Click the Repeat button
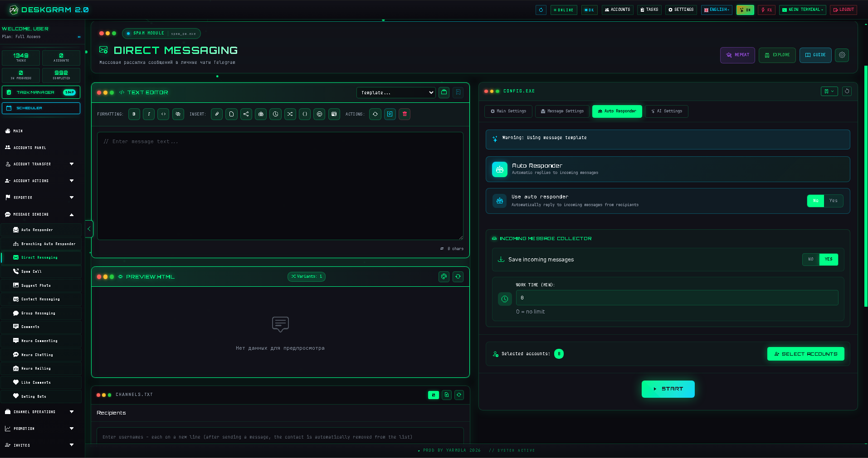This screenshot has height=458, width=868. point(737,55)
